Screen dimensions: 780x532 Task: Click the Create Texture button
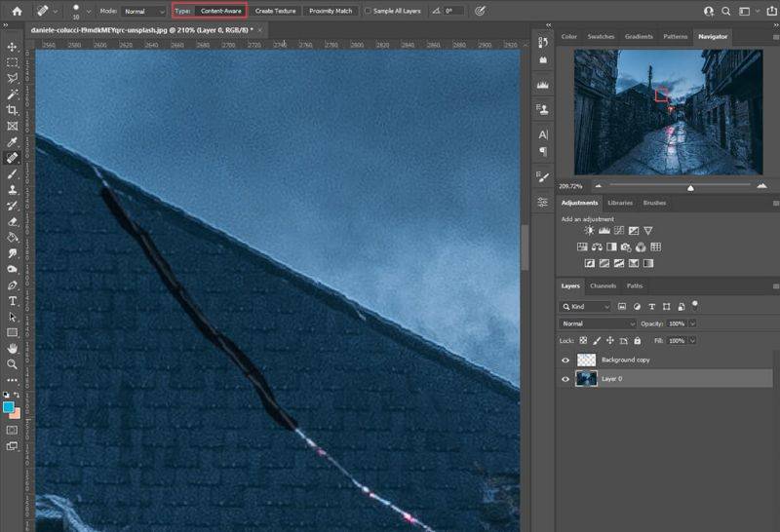(276, 11)
